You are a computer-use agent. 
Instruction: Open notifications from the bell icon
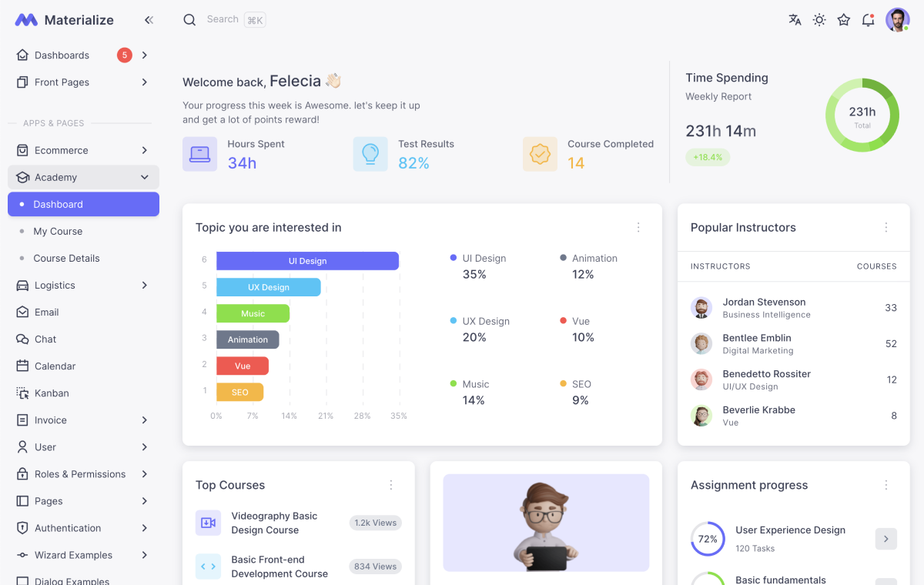point(868,20)
